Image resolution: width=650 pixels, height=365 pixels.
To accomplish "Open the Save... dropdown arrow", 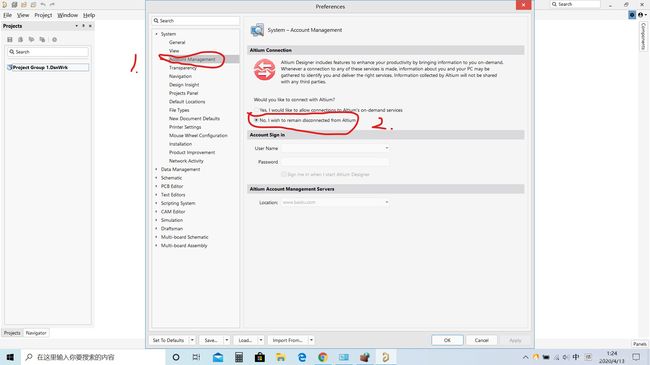I will [227, 340].
